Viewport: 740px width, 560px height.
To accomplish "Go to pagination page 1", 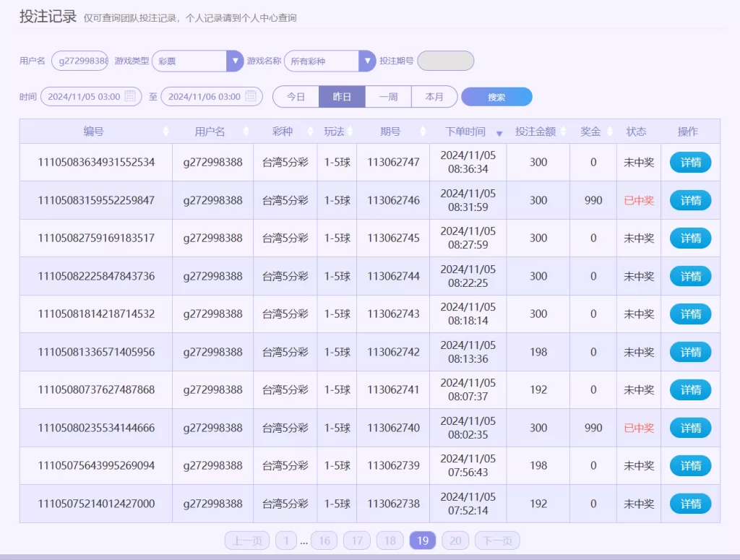I will pyautogui.click(x=286, y=540).
